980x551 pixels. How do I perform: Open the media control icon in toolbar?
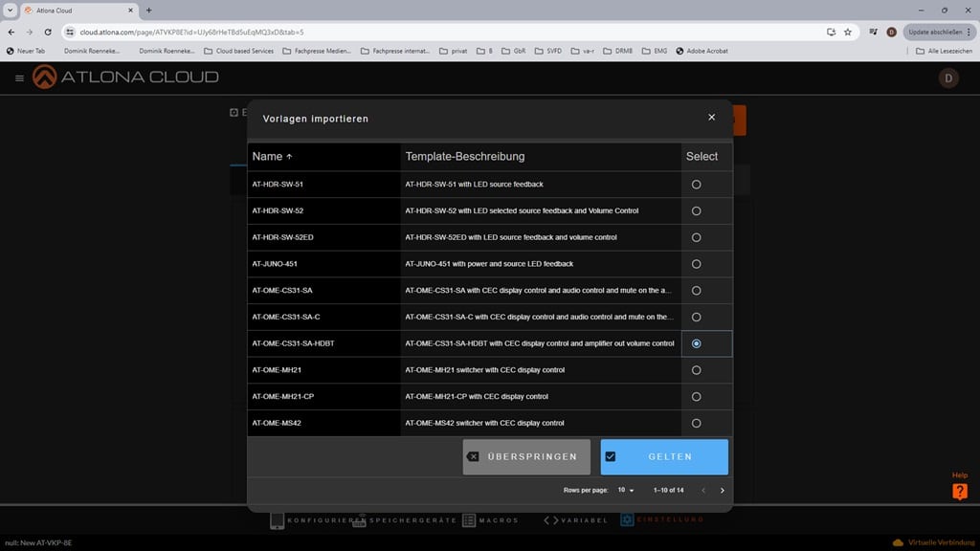click(x=873, y=32)
